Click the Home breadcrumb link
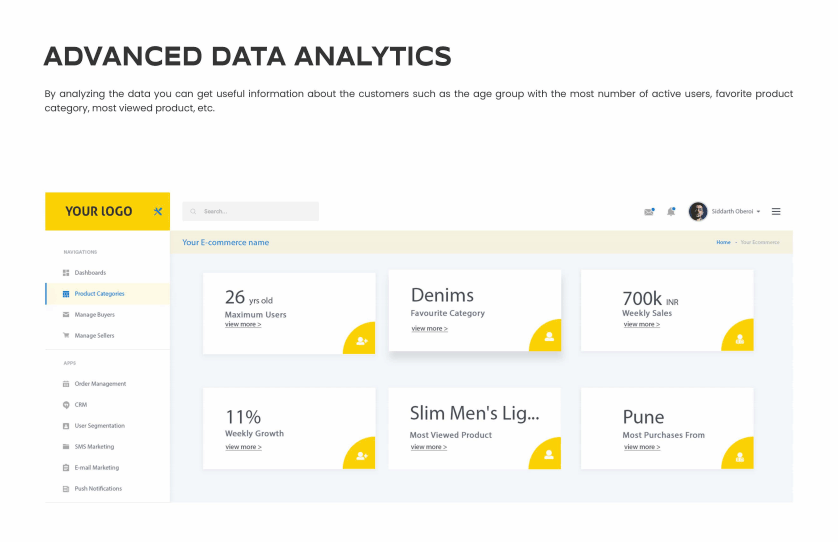 pos(723,242)
